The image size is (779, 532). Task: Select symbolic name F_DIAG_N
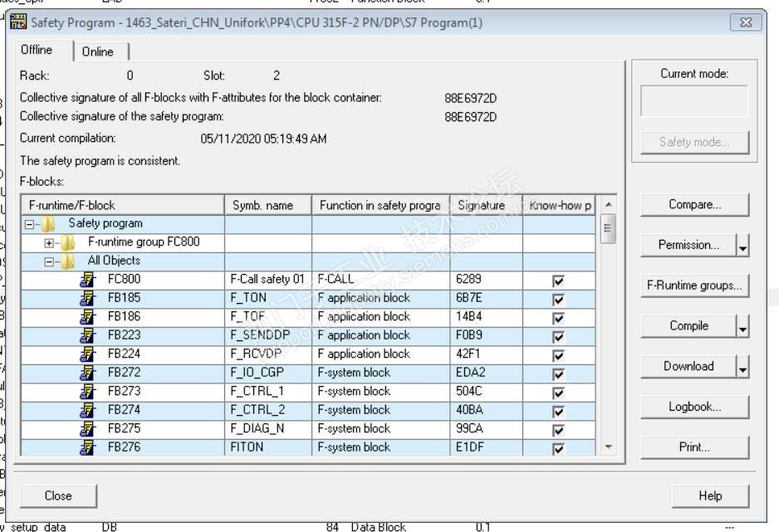pyautogui.click(x=257, y=429)
